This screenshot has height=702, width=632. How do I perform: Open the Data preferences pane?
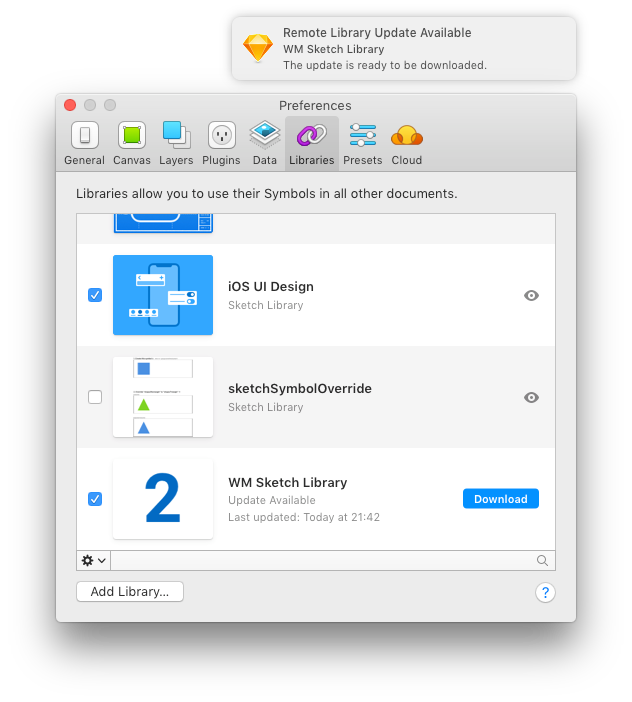coord(265,144)
